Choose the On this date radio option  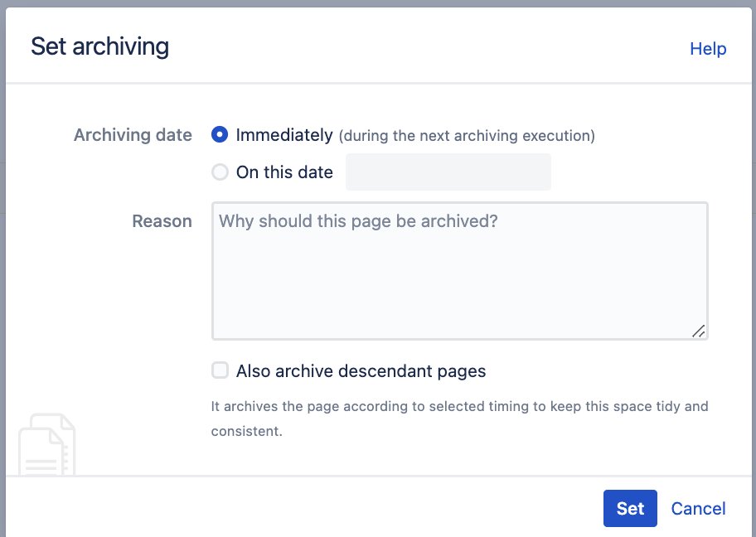point(220,172)
